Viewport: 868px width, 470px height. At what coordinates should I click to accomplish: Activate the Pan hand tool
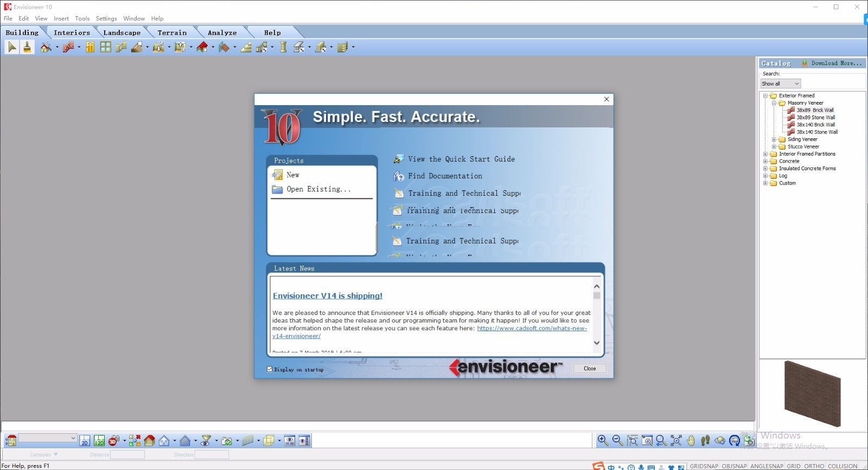coord(691,441)
